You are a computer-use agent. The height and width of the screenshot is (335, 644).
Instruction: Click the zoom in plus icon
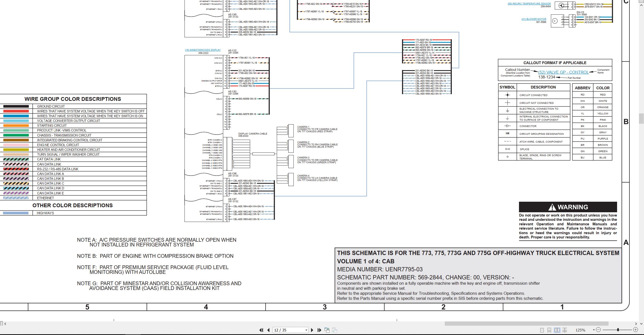tap(635, 330)
